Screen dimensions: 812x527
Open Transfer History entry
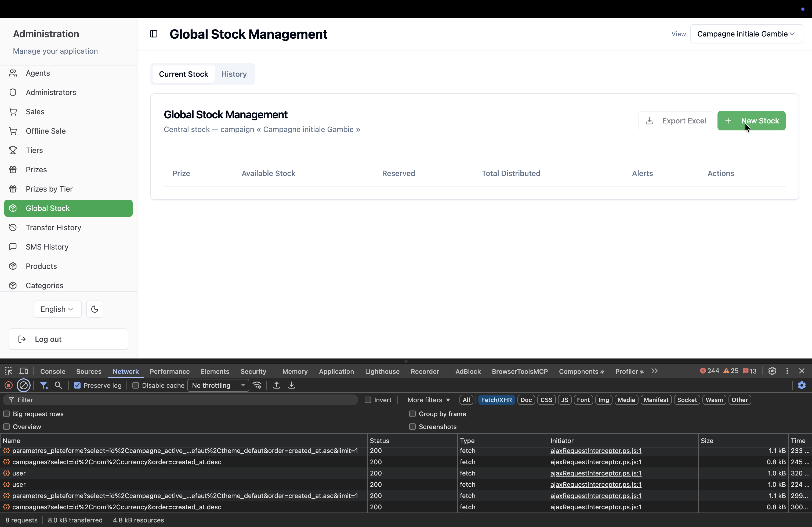tap(68, 228)
